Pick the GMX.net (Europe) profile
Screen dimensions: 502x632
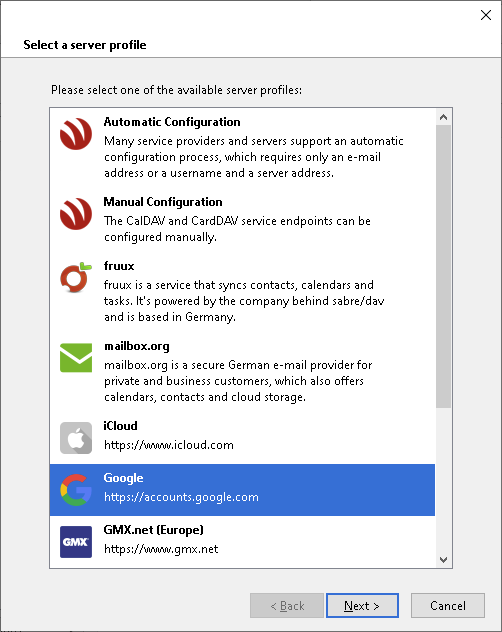[x=242, y=542]
